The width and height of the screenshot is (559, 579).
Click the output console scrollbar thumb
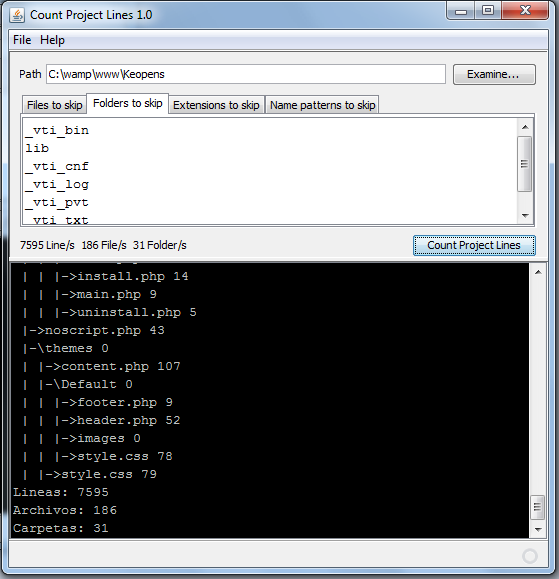point(538,507)
